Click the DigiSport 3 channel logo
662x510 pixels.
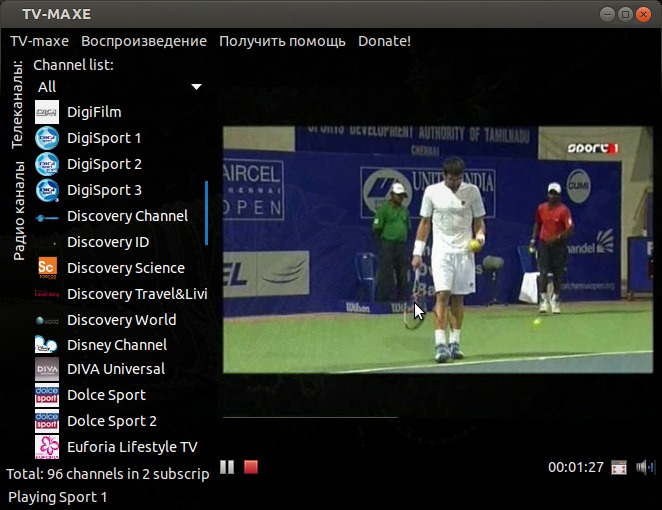coord(47,190)
